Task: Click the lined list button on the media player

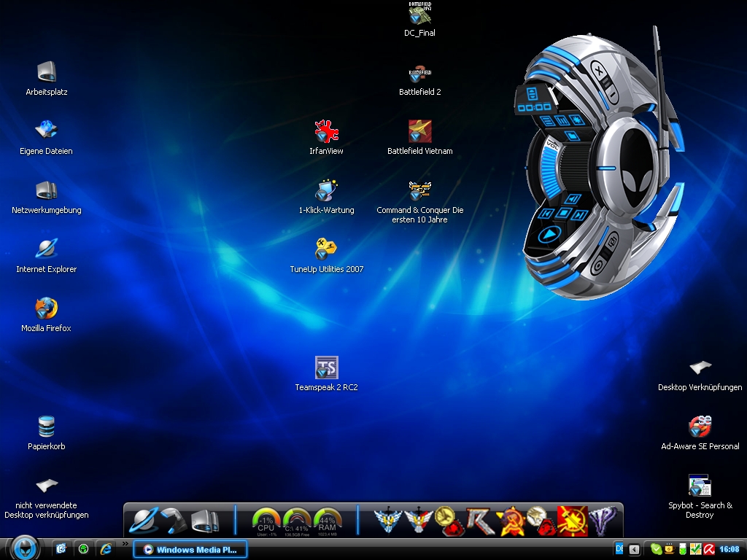Action: 547,120
